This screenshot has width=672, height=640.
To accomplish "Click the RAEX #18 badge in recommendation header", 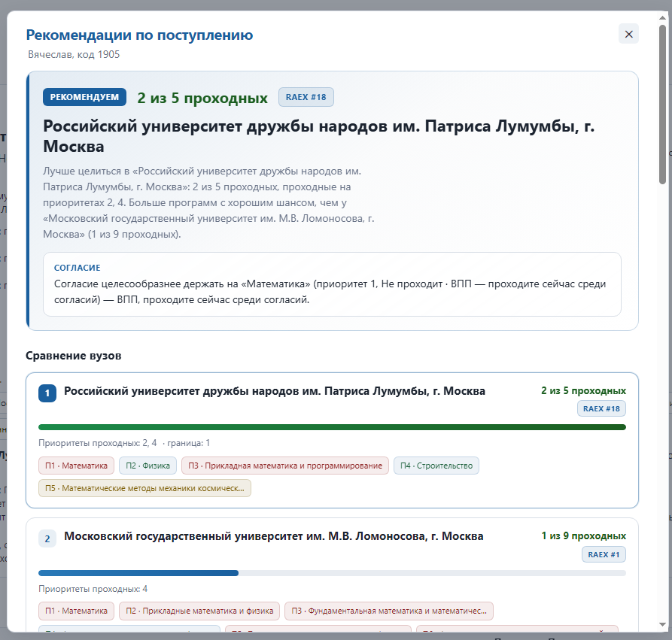I will (x=306, y=97).
